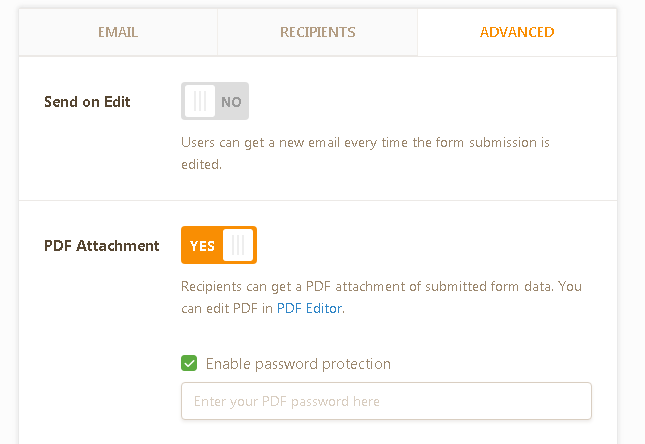Click the "Send on Edit" setting label
Viewport: 645px width, 444px height.
[x=87, y=102]
